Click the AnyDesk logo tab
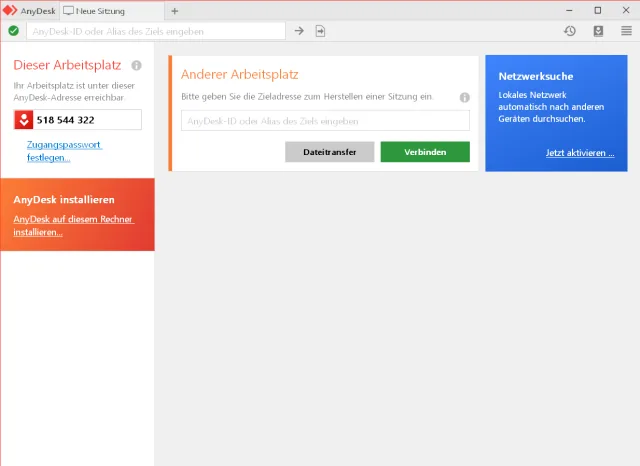This screenshot has width=640, height=466. point(29,11)
